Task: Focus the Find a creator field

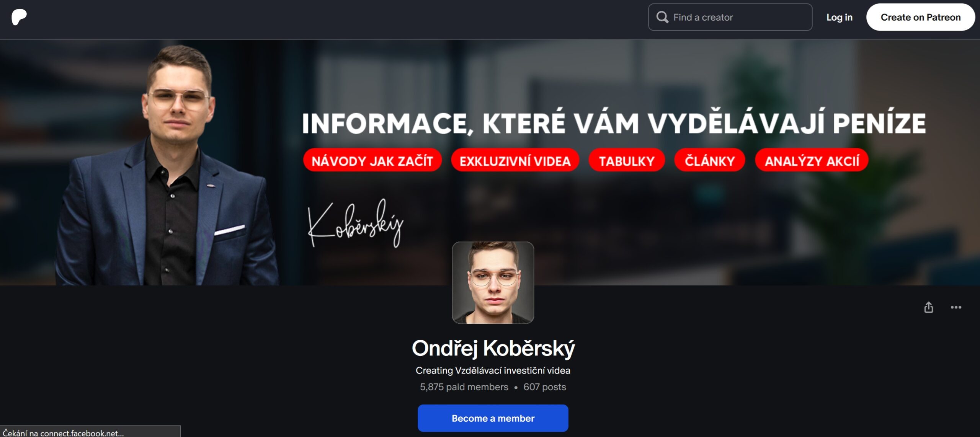Action: 730,17
